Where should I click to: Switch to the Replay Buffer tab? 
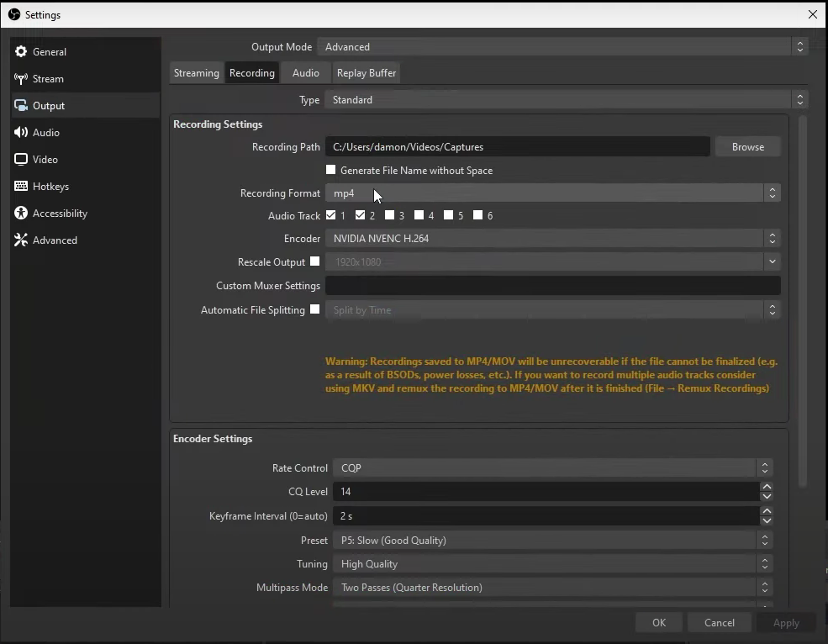coord(366,73)
